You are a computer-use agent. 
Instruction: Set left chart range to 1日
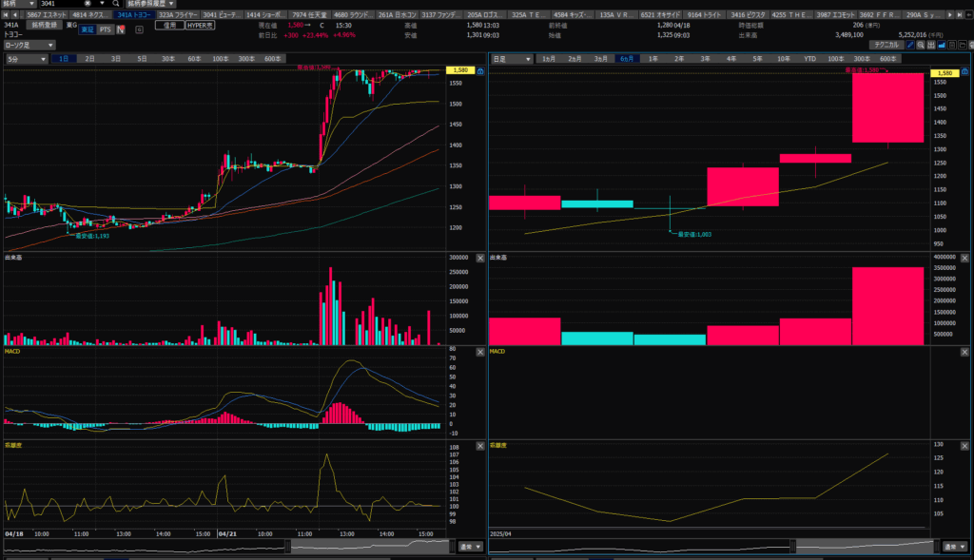point(64,59)
